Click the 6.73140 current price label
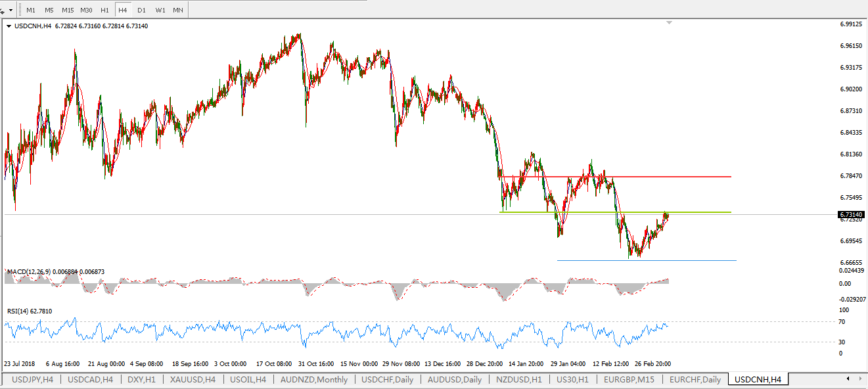Viewport: 868px width, 389px height. tap(851, 215)
